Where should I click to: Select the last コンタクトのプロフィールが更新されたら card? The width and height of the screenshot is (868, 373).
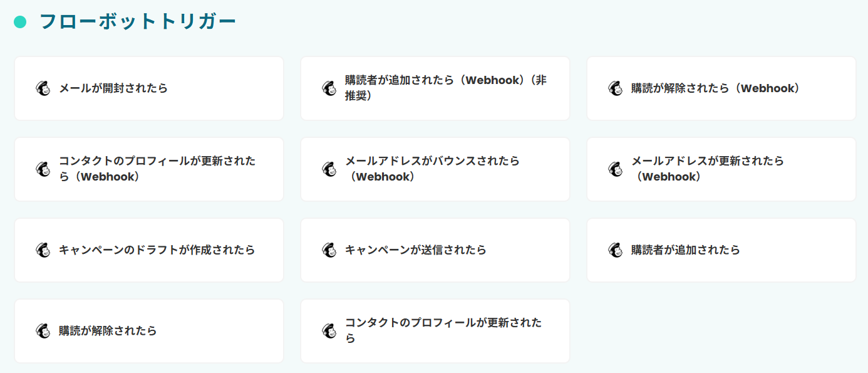[x=435, y=331]
